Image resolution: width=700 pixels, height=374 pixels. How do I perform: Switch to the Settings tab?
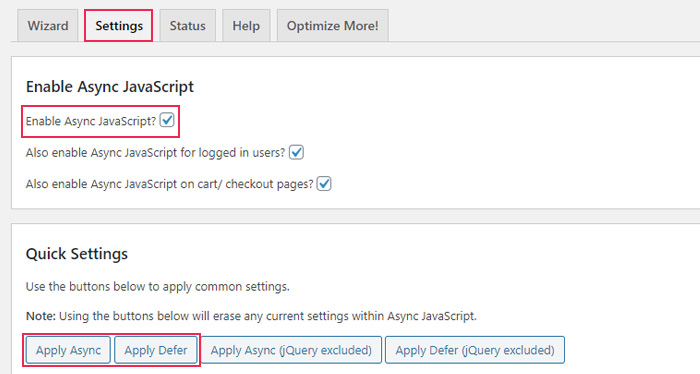pyautogui.click(x=119, y=26)
